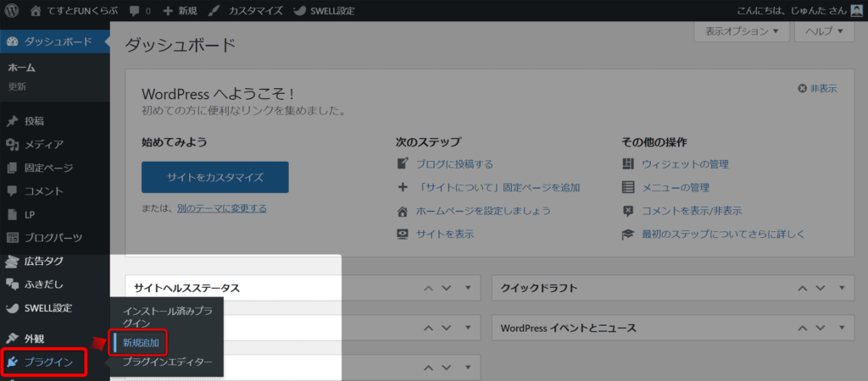This screenshot has height=381, width=868.
Task: Dismiss the welcome panel with 非表示
Action: coord(817,88)
